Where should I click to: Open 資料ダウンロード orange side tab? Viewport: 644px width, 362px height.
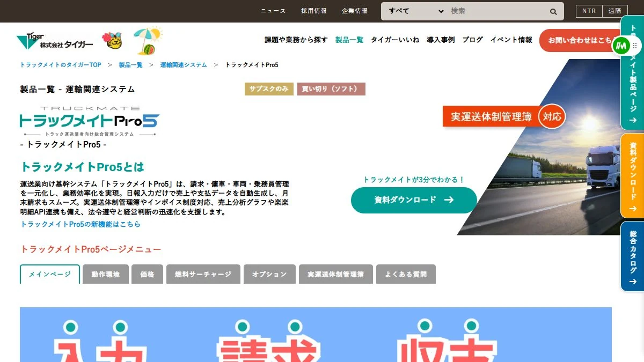pyautogui.click(x=633, y=176)
